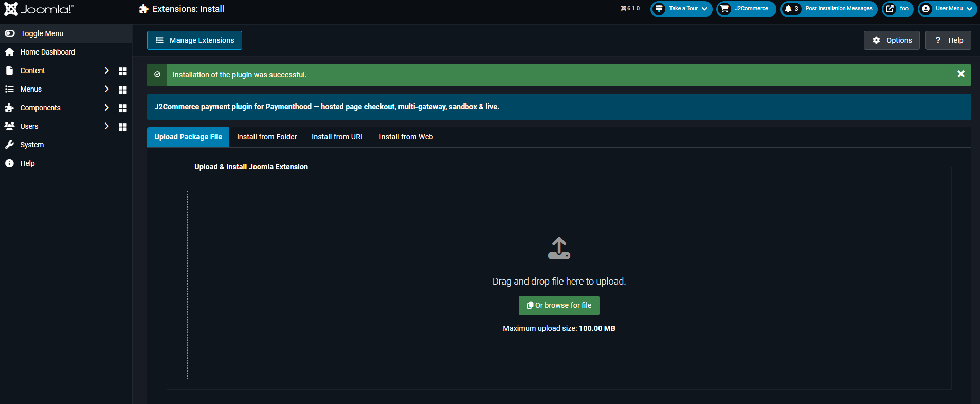980x404 pixels.
Task: Open the Options button
Action: click(x=892, y=40)
